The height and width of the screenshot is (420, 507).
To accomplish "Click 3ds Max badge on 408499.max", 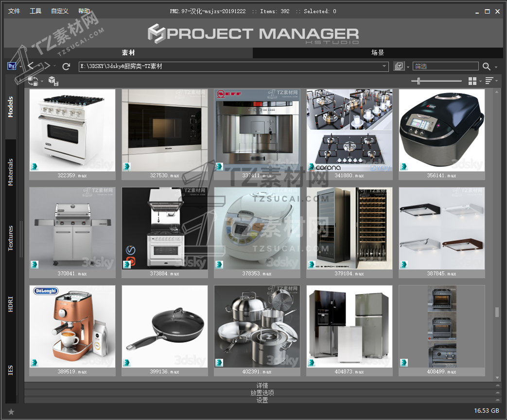I will click(403, 363).
